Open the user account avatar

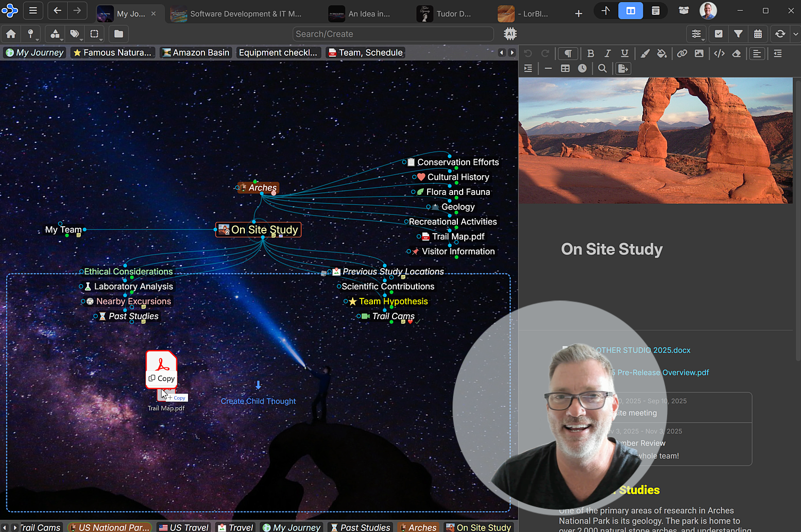[x=708, y=11]
